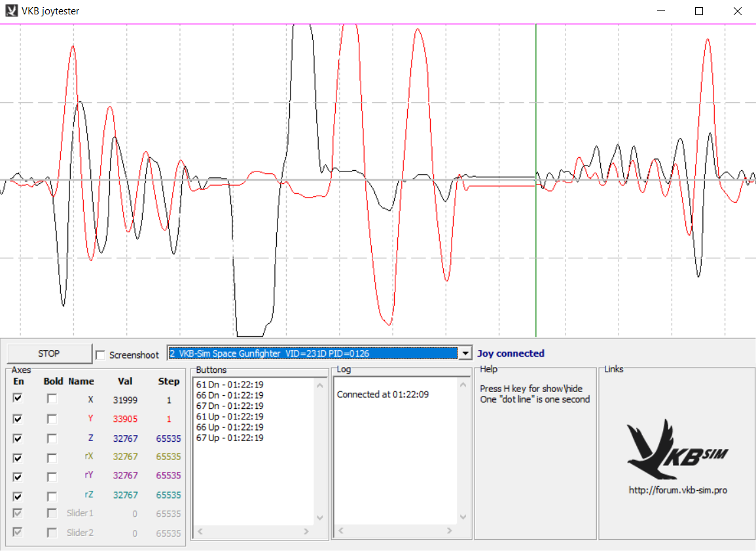The width and height of the screenshot is (756, 551).
Task: Uncheck the Z axis enable checkbox
Action: pos(18,438)
